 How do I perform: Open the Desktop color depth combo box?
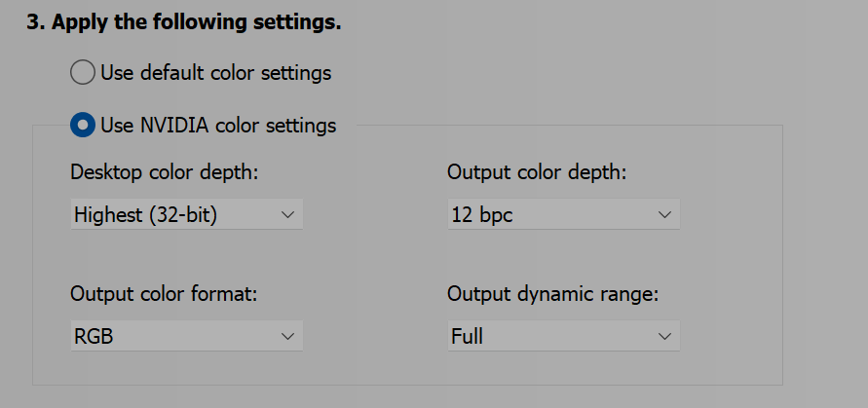click(186, 215)
